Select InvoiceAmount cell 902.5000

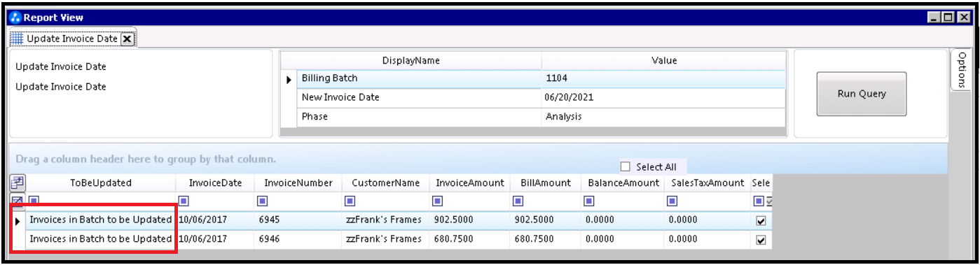tap(470, 220)
